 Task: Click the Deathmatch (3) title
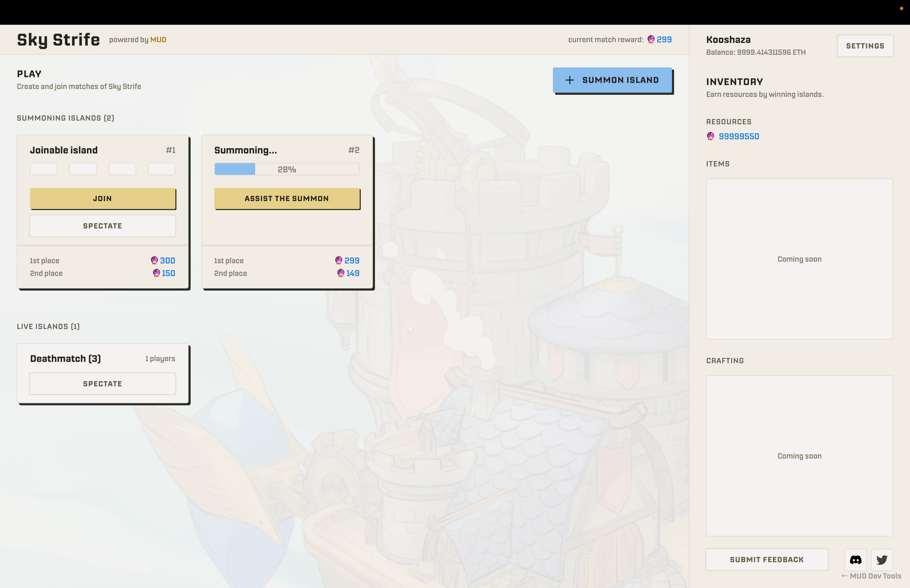pyautogui.click(x=66, y=359)
